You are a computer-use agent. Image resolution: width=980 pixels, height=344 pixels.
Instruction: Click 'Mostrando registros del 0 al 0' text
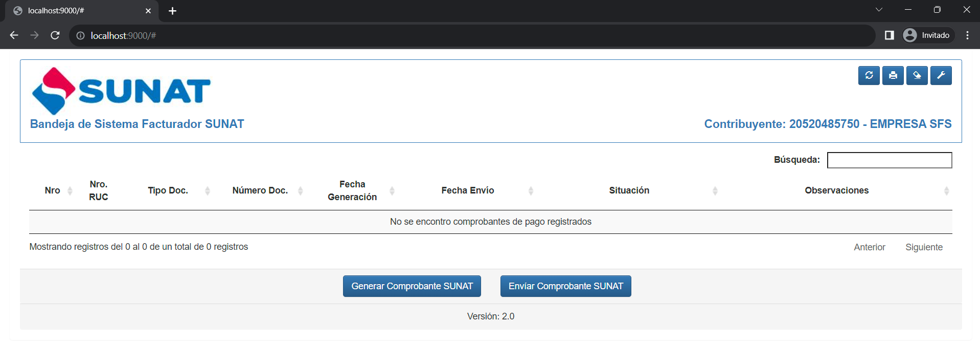[x=139, y=247]
